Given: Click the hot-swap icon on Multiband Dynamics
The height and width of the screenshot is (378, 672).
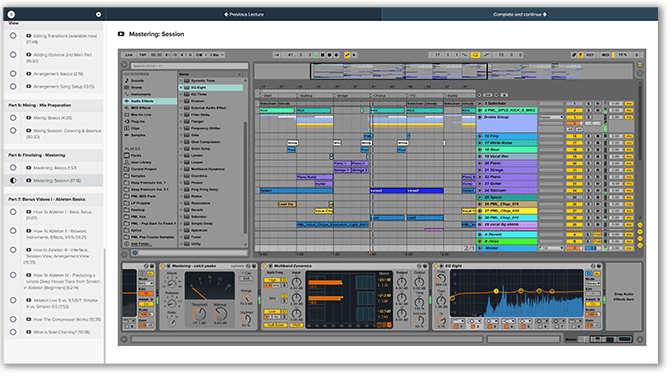Looking at the screenshot, I should 419,266.
